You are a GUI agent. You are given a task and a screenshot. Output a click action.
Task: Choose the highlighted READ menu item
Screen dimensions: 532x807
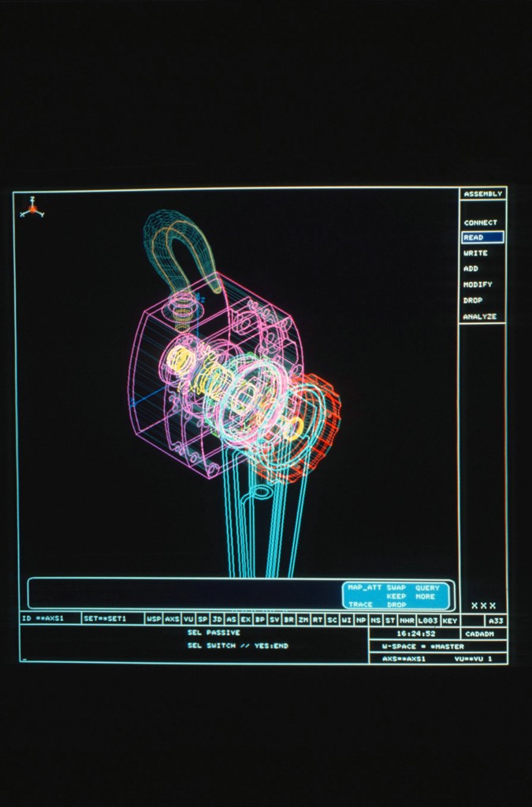point(482,237)
